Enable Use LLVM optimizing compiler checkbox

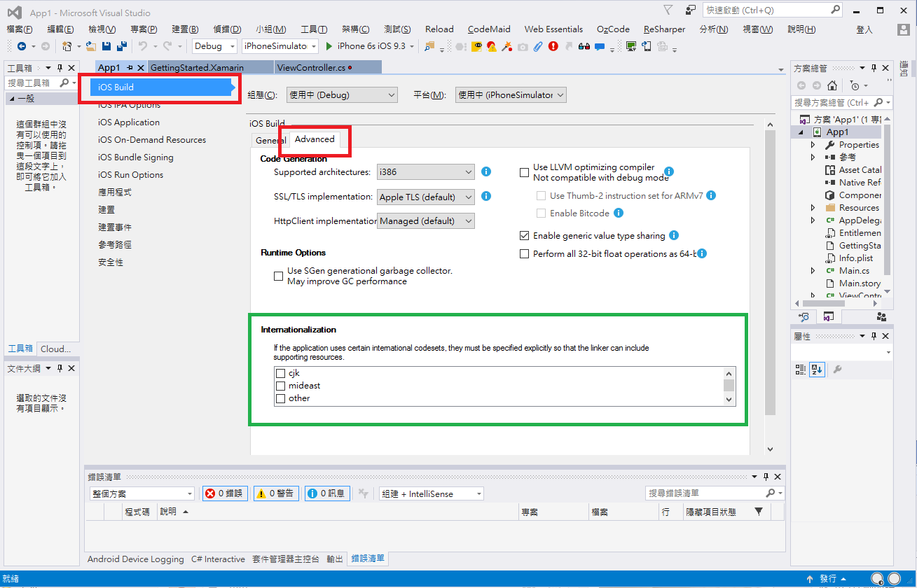525,172
